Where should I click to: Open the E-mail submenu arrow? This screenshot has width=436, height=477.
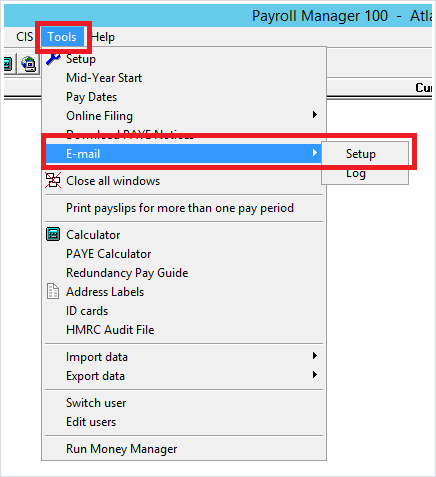[x=314, y=153]
